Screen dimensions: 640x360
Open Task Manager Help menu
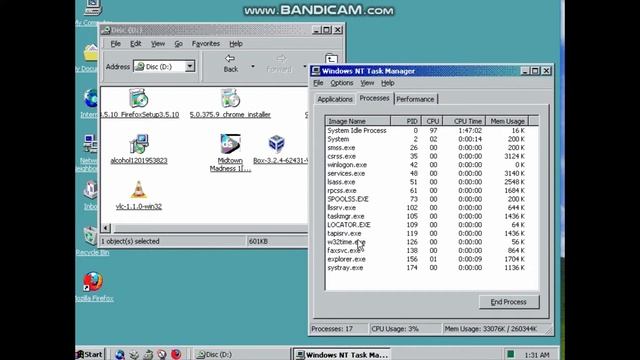(x=387, y=83)
